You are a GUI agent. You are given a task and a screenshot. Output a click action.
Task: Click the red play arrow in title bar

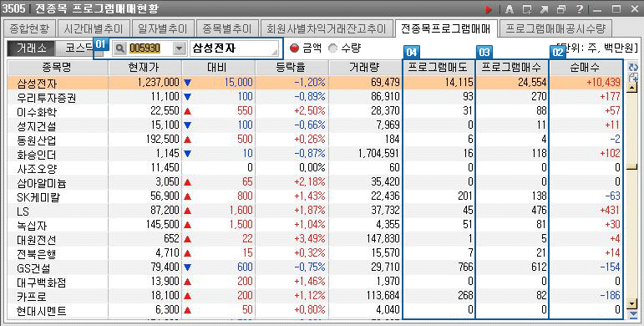click(489, 9)
